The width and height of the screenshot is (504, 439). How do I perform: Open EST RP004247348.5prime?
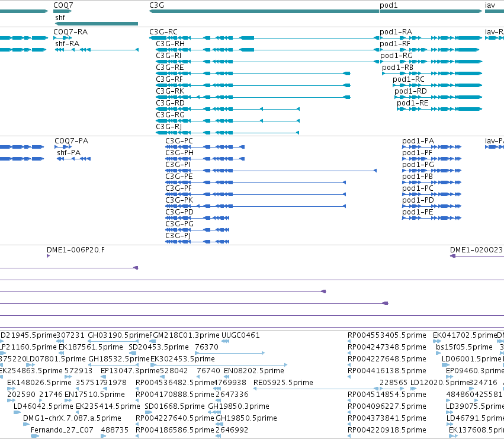pos(387,347)
